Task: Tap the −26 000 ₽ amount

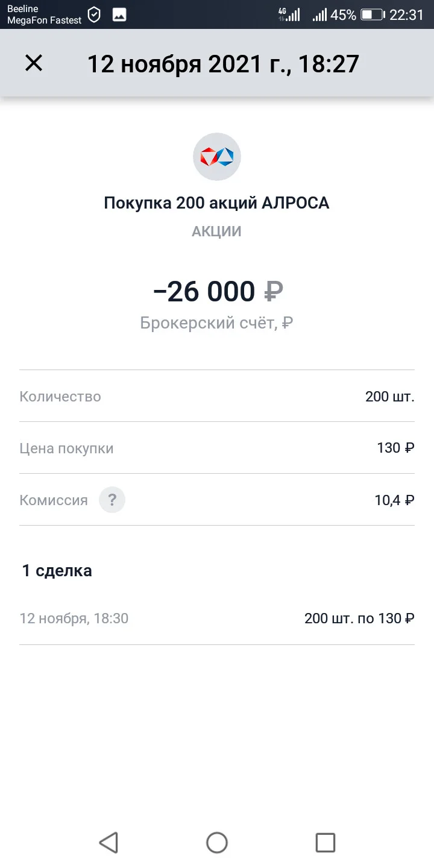Action: point(218,292)
